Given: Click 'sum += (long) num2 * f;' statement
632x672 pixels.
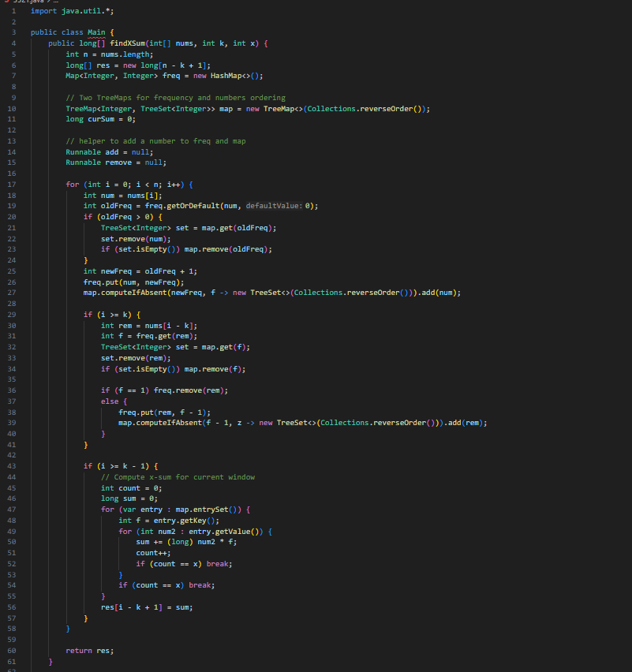Looking at the screenshot, I should tap(186, 542).
